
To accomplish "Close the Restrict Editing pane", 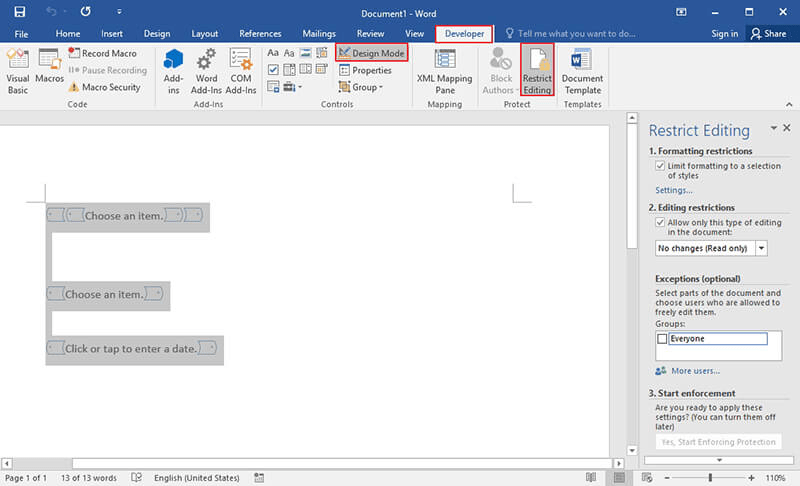I will [787, 127].
